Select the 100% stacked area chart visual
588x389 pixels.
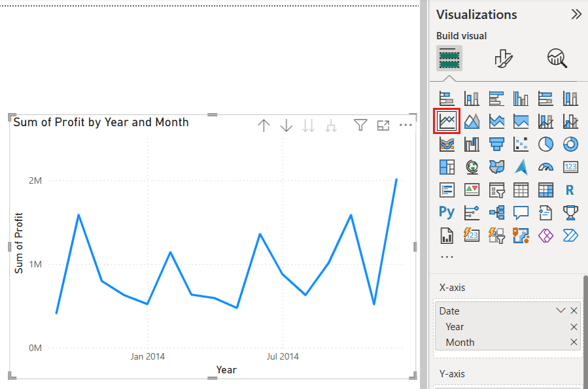(521, 122)
